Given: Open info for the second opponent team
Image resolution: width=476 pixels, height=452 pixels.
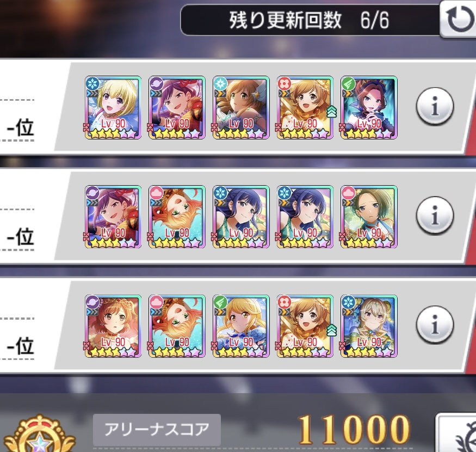Looking at the screenshot, I should pyautogui.click(x=435, y=216).
